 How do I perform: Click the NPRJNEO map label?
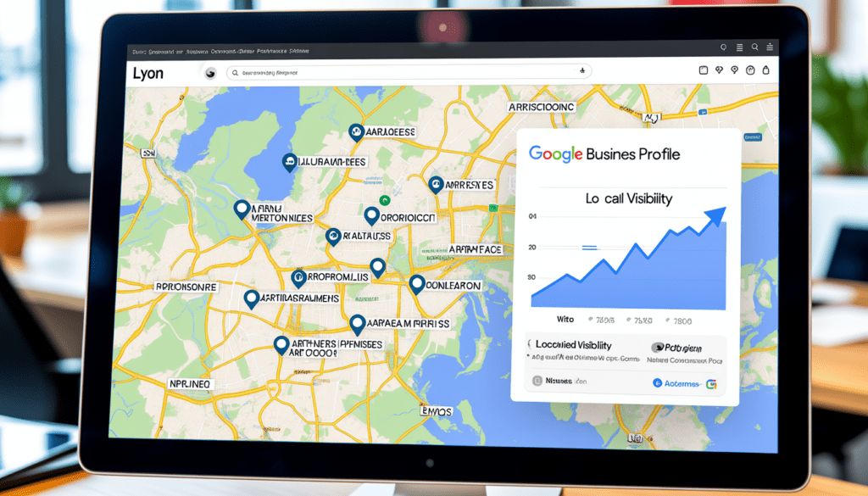point(191,383)
